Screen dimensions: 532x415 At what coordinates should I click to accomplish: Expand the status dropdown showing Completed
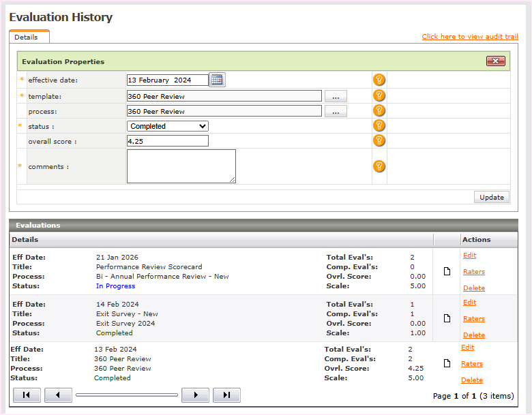pyautogui.click(x=168, y=126)
